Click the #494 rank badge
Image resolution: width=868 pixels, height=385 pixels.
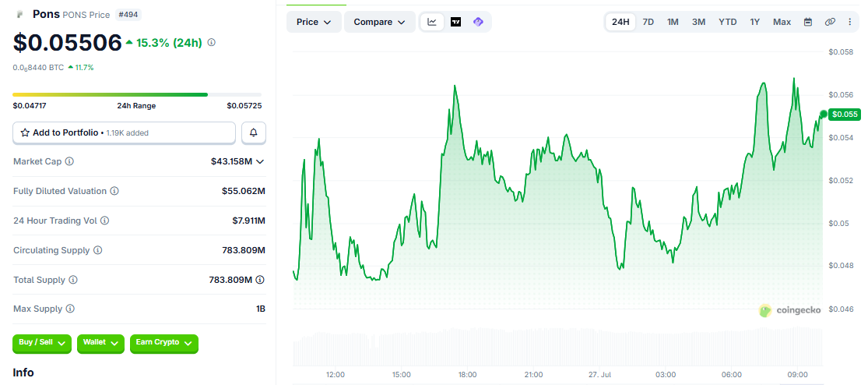pos(128,15)
